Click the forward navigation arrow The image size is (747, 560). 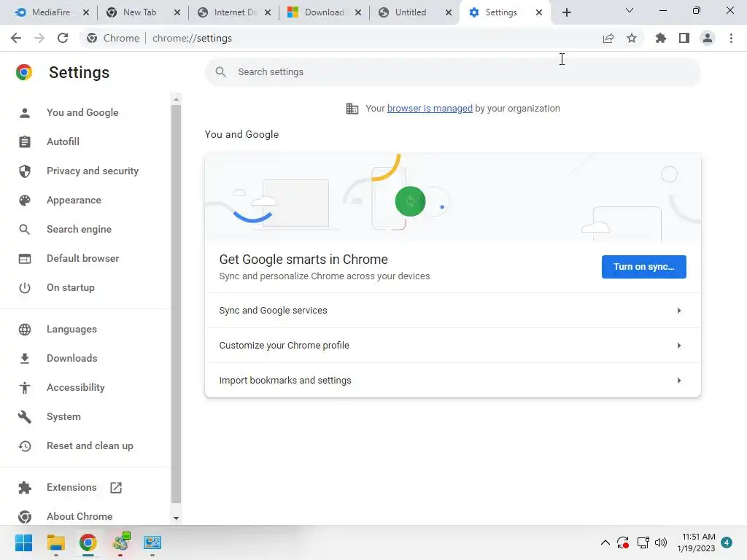click(39, 38)
